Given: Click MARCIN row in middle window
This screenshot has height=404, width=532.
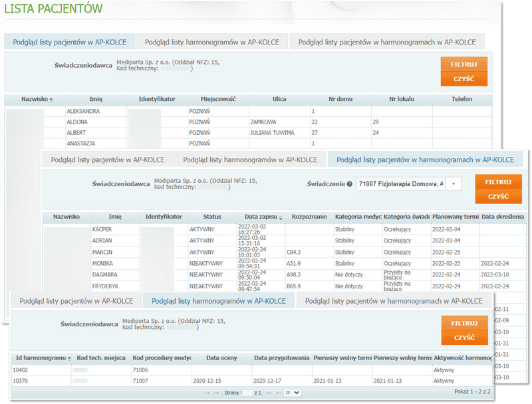Looking at the screenshot, I should click(x=102, y=252).
